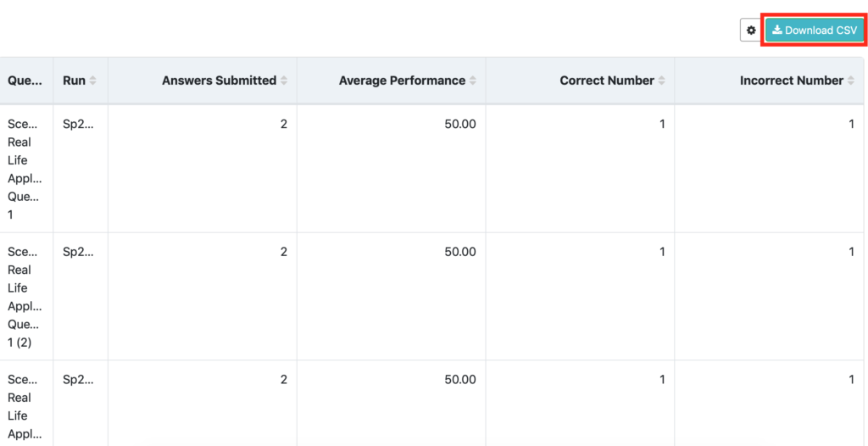The height and width of the screenshot is (446, 868).
Task: Click the Correct Number header label
Action: [x=607, y=81]
